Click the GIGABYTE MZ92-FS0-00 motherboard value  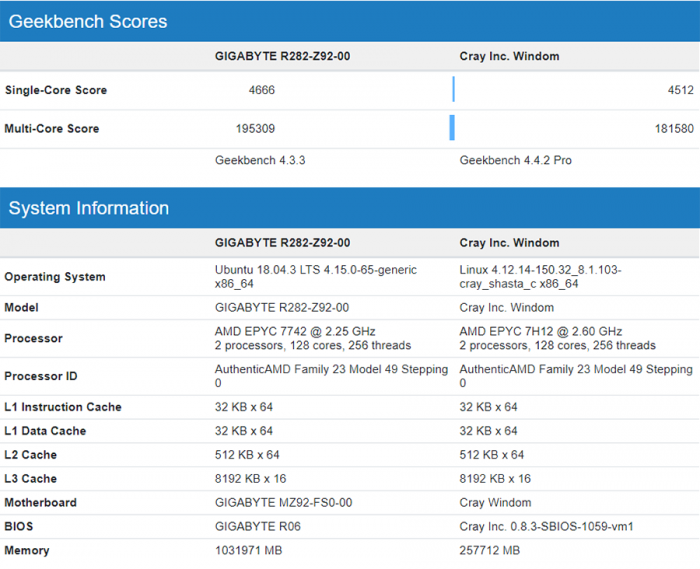(282, 502)
